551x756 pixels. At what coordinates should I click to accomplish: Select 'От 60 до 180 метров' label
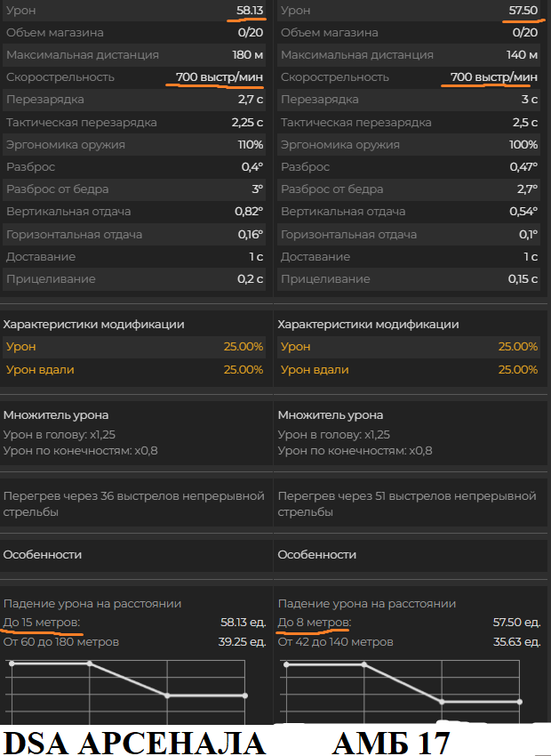(x=61, y=642)
